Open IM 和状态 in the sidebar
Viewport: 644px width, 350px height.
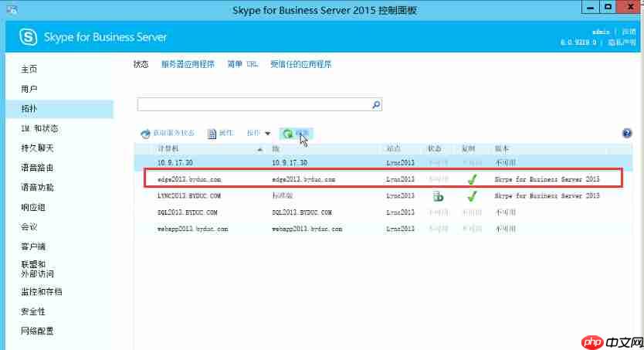coord(39,128)
